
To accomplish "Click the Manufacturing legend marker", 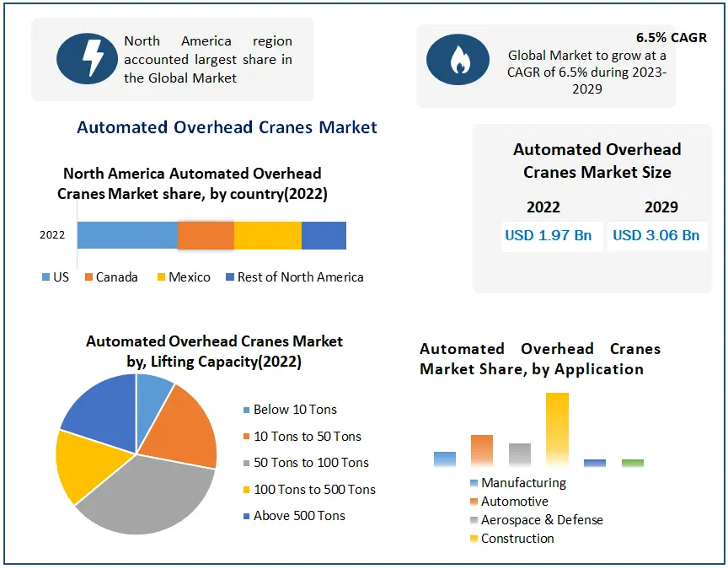I will (x=474, y=484).
